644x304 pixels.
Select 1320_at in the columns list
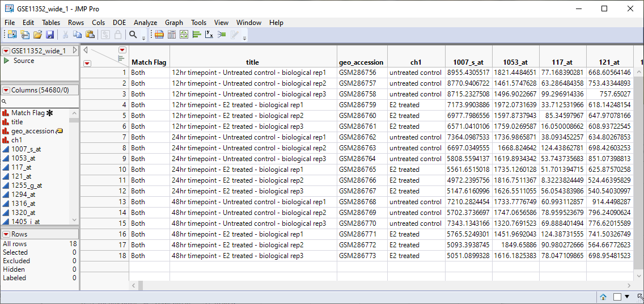pyautogui.click(x=23, y=212)
